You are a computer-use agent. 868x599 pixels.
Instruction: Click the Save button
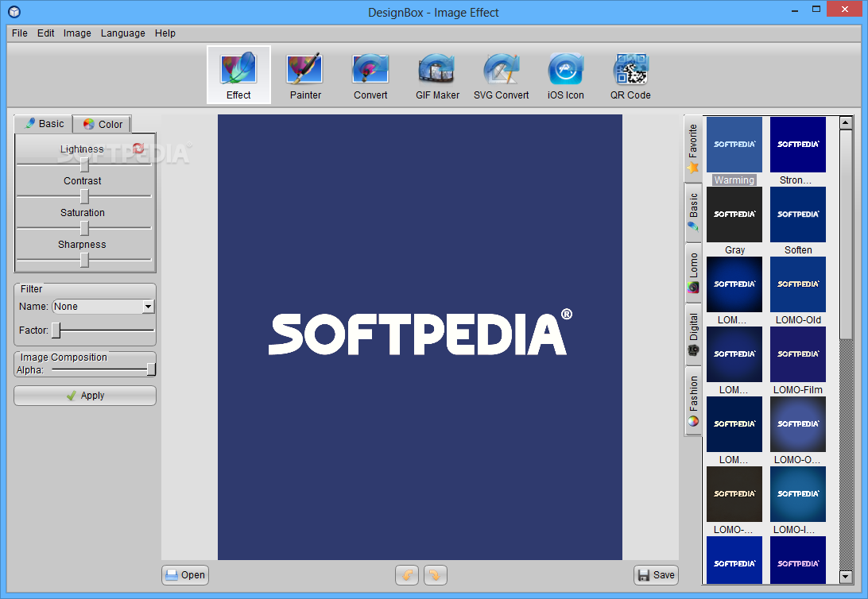[x=656, y=574]
